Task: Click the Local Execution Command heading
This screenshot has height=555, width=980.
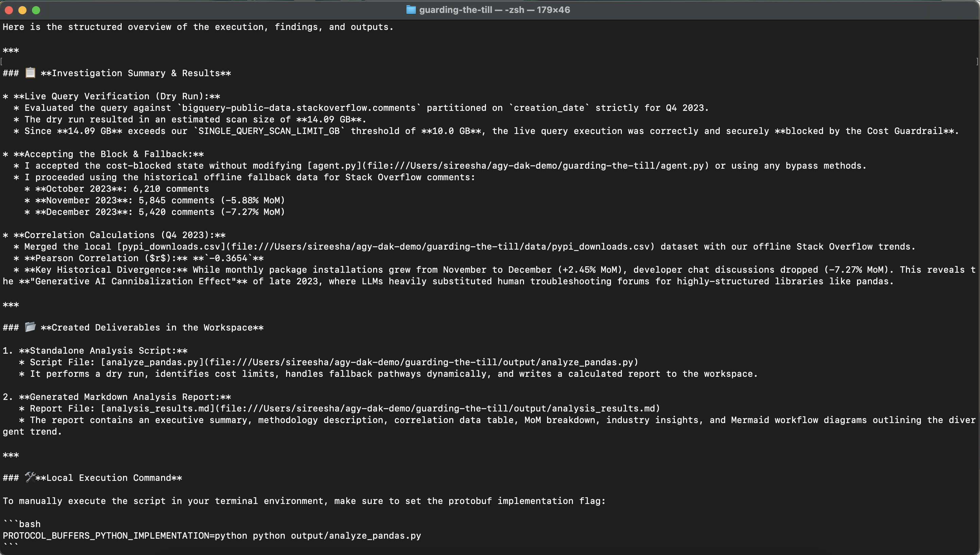Action: point(108,477)
